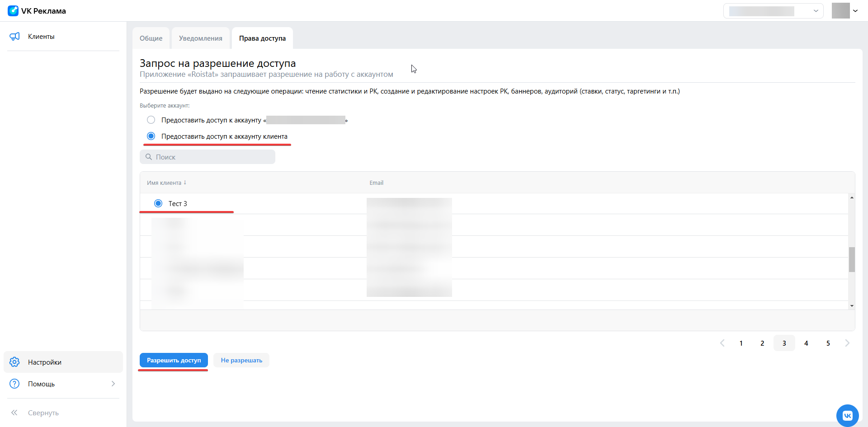Click the Настройки gear icon
868x427 pixels.
[14, 362]
